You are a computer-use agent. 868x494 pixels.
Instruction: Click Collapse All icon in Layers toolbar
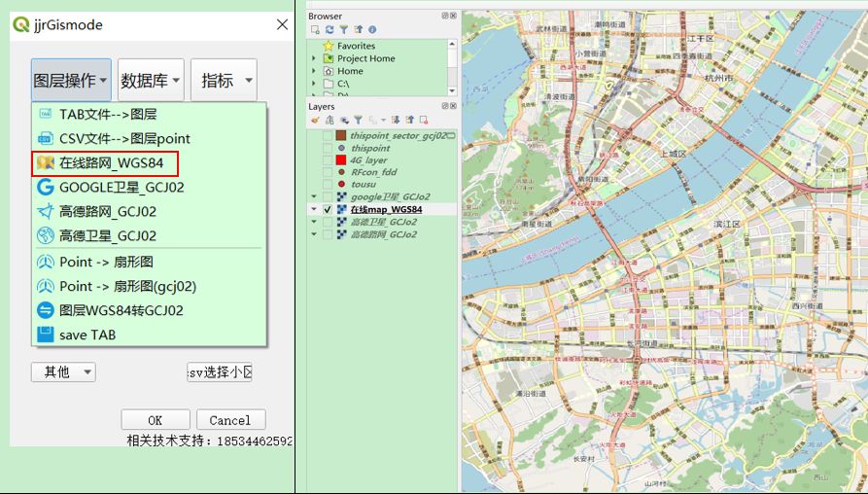pos(409,120)
